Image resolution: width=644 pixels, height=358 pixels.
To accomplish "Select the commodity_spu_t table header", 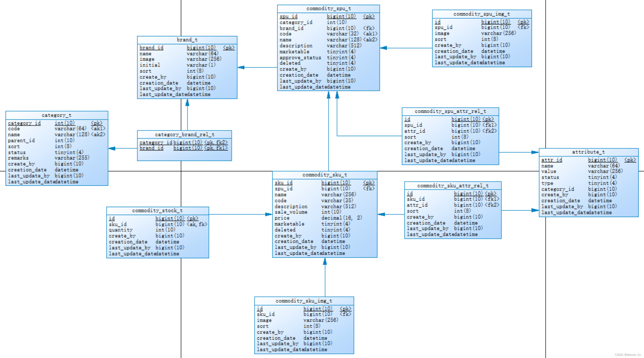I will [x=328, y=9].
